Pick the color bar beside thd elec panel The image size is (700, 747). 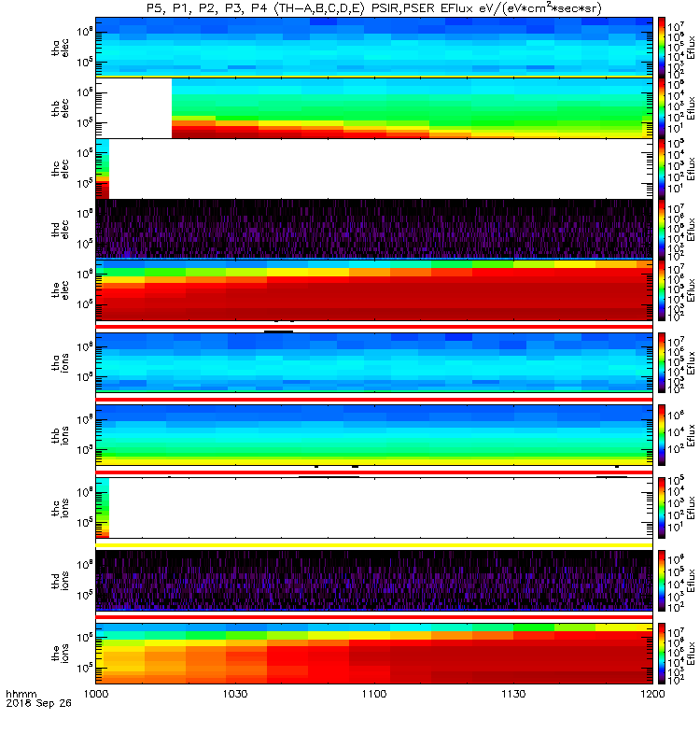(x=662, y=229)
